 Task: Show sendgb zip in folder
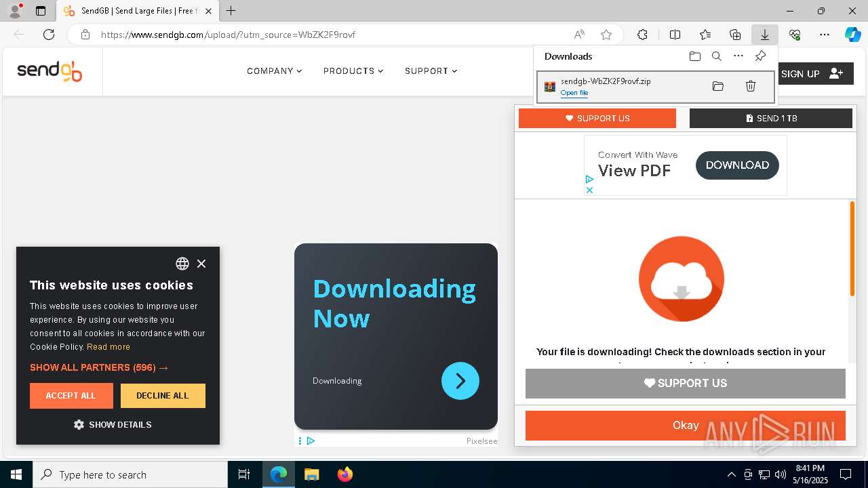718,86
